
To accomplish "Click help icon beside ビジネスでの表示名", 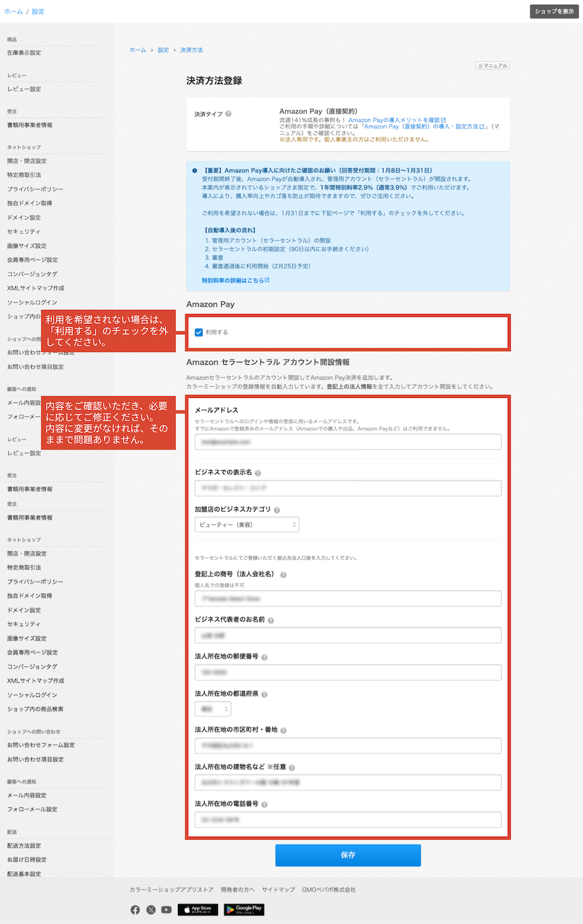I will pos(258,473).
